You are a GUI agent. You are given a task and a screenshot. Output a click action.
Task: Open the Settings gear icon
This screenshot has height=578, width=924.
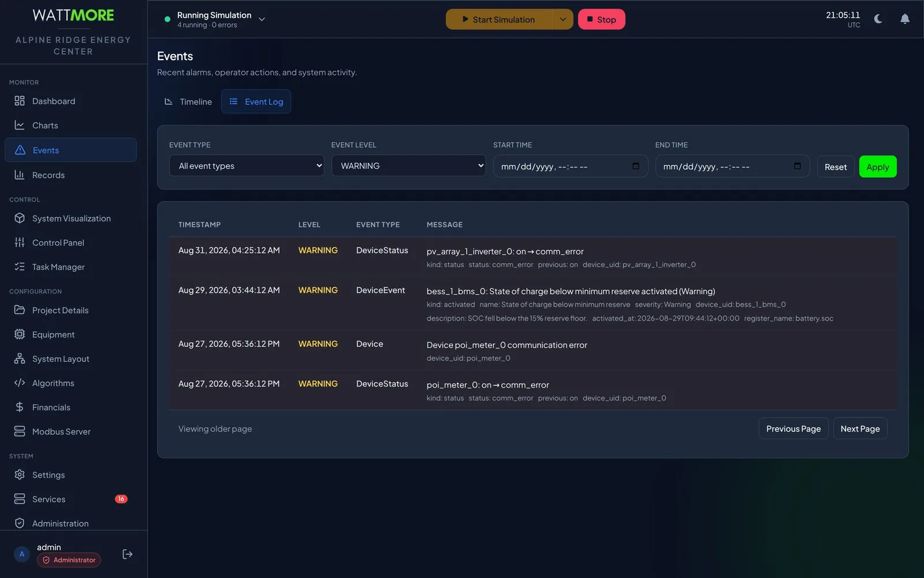point(20,475)
